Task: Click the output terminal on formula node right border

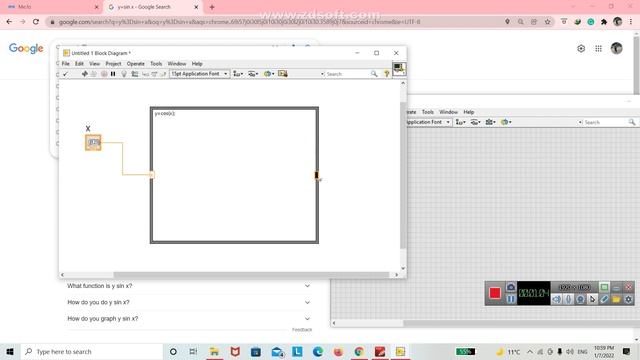Action: [317, 176]
